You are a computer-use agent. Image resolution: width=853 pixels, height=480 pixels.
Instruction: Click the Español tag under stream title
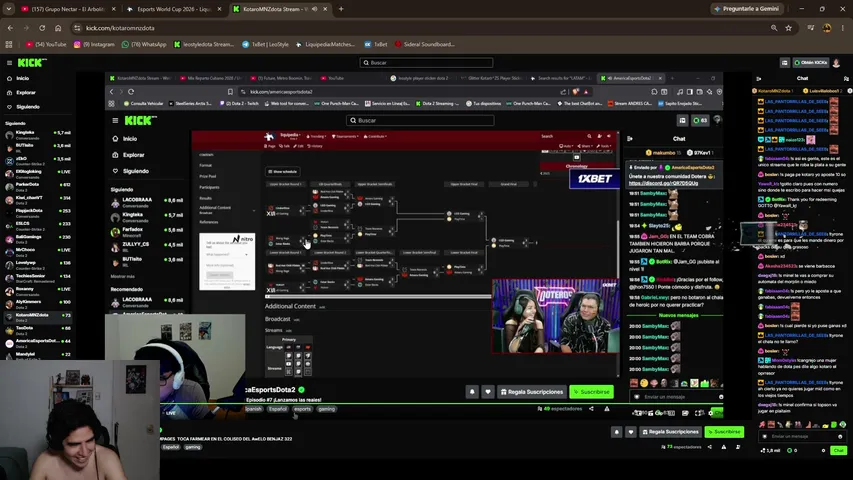point(170,447)
